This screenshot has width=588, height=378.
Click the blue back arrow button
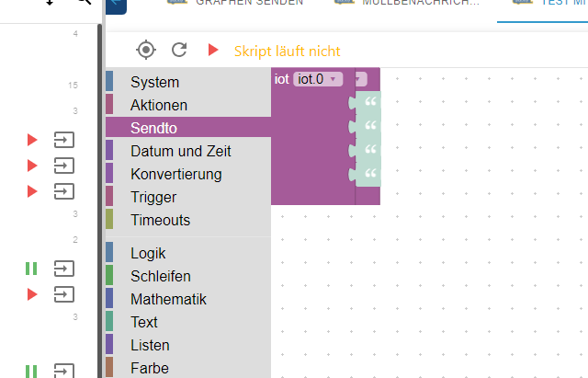[x=116, y=6]
